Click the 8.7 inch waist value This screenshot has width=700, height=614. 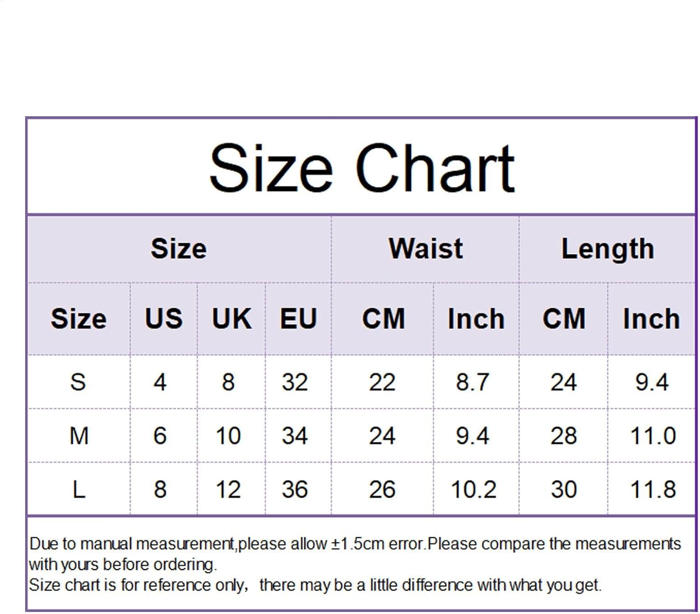[472, 382]
